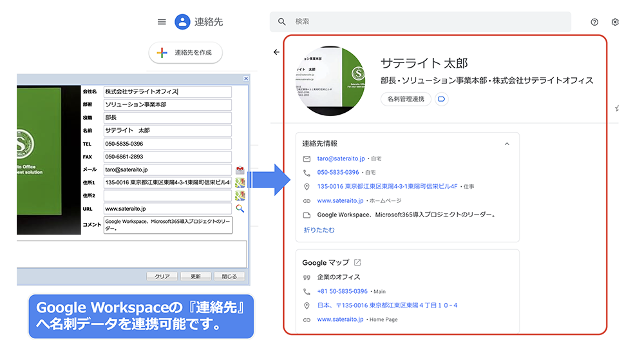Click the contact name サテライト 太郎 heading
The width and height of the screenshot is (644, 346).
[x=424, y=63]
